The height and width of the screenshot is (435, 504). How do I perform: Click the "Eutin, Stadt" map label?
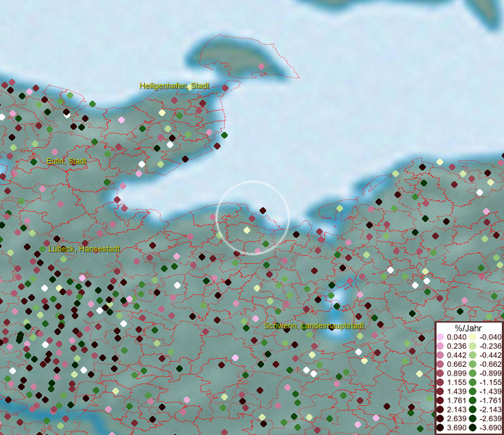(x=67, y=161)
